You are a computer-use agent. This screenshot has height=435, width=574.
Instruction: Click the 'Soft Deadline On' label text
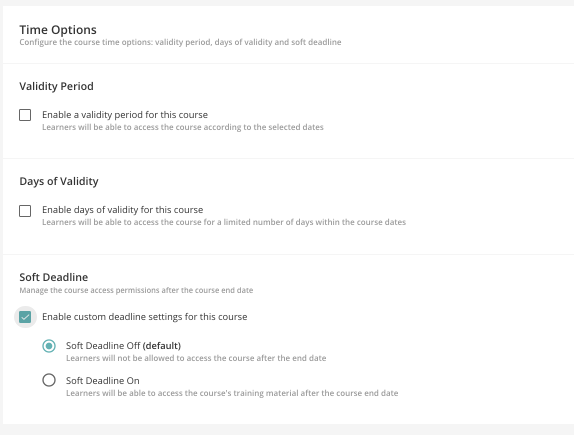click(102, 381)
